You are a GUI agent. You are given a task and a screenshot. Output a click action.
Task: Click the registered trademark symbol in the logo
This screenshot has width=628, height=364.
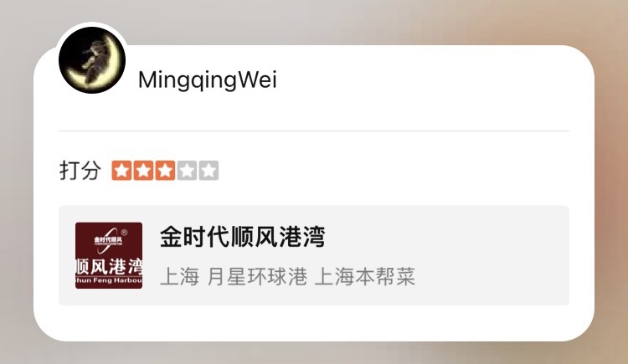coord(124,232)
